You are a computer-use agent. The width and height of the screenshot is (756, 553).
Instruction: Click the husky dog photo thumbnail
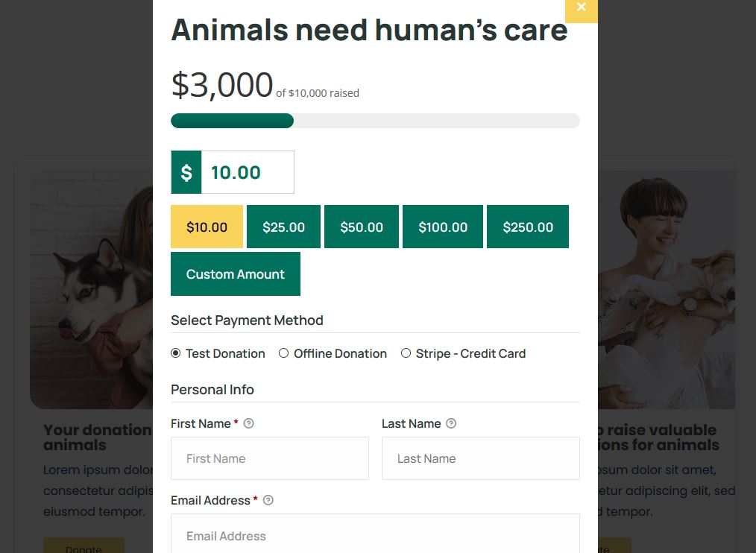pyautogui.click(x=91, y=290)
